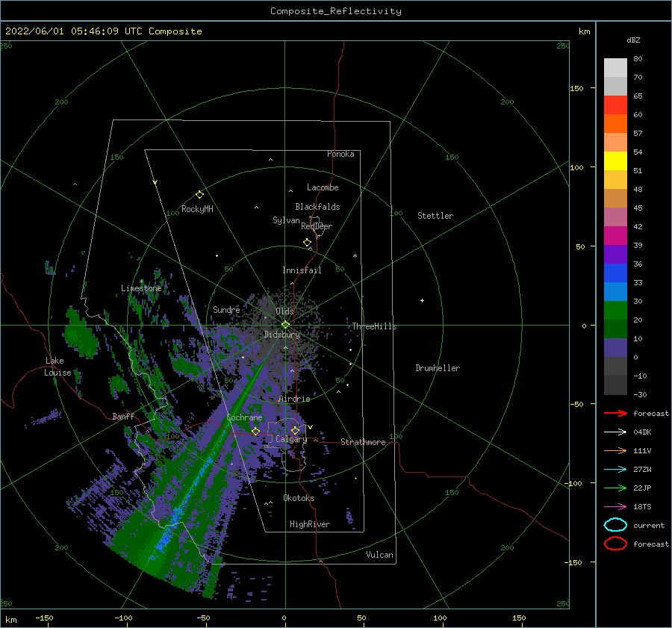Click the RedDeer city label
672x628 pixels.
(317, 226)
